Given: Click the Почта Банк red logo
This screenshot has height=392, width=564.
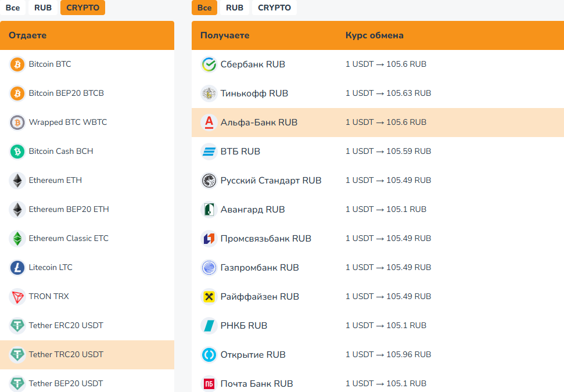Looking at the screenshot, I should coord(209,384).
